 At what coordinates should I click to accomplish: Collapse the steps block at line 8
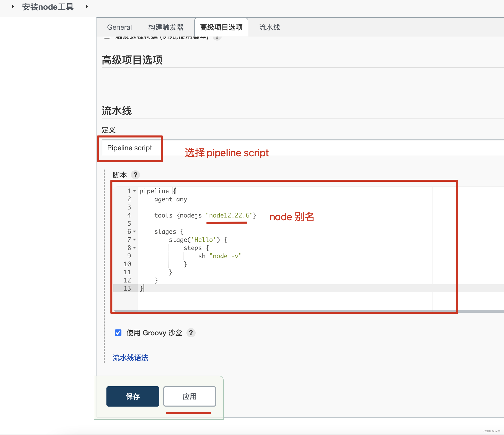(134, 248)
